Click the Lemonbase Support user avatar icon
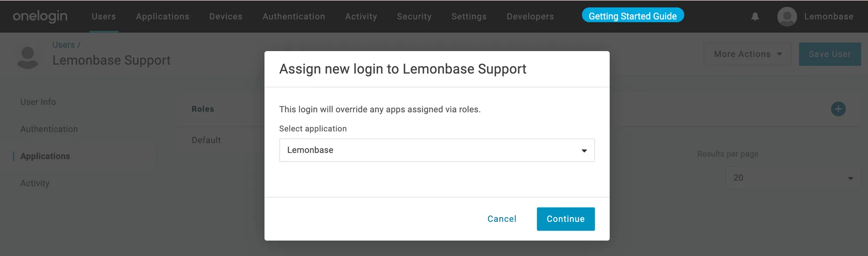Screen dimensions: 868x256 [28, 58]
